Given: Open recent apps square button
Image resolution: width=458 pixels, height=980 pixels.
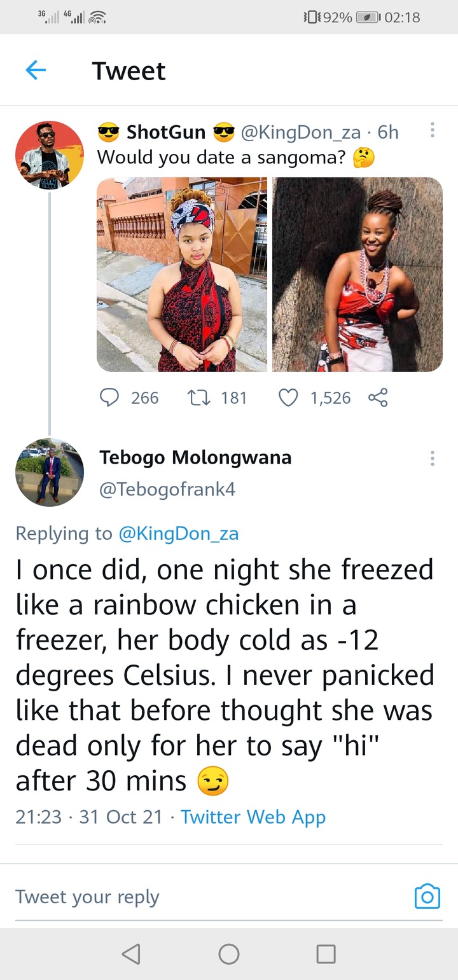Looking at the screenshot, I should coord(326,953).
